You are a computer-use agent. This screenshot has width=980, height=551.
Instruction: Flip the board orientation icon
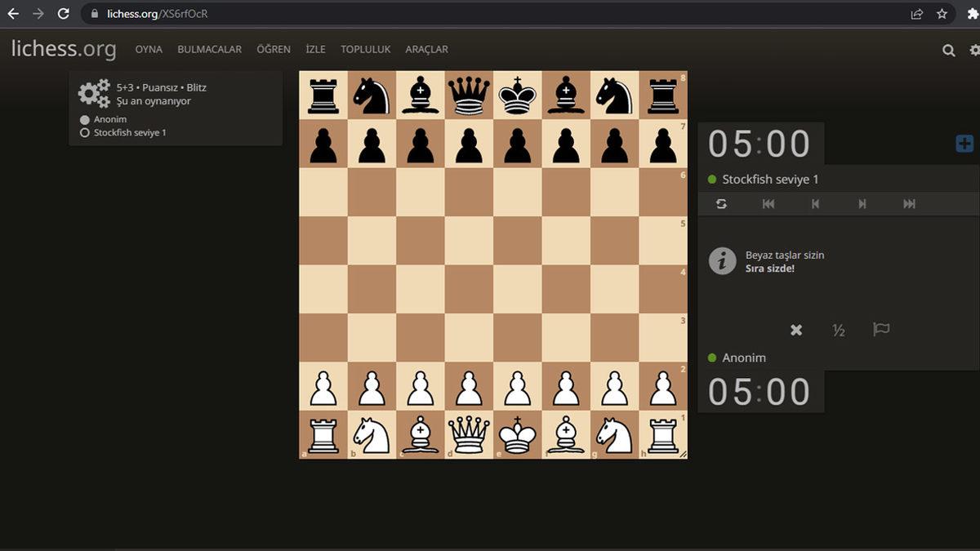coord(721,204)
